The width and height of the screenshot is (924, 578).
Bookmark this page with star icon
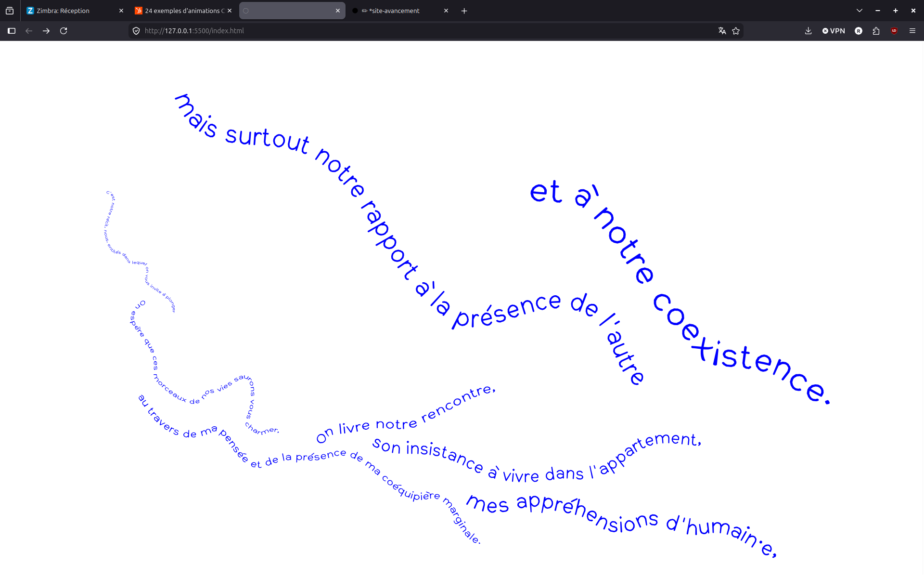[x=736, y=31]
